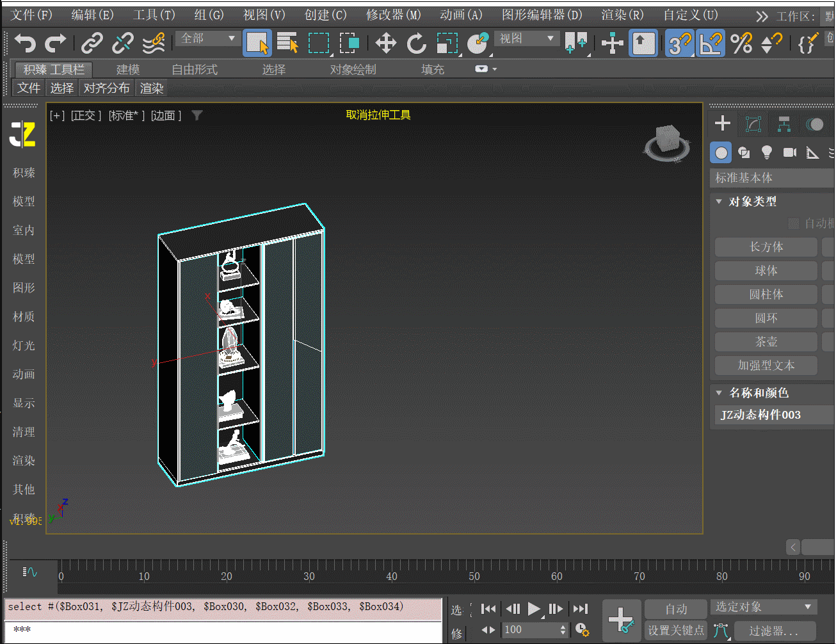
Task: Open the 全部 selection filter dropdown
Action: pos(208,38)
